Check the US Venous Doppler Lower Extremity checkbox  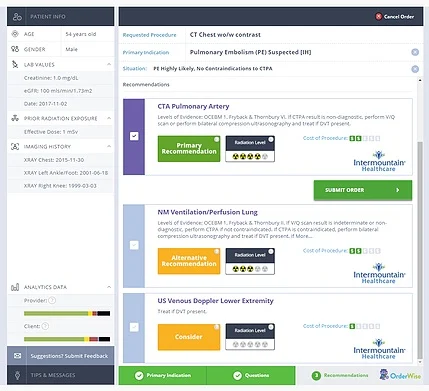point(134,327)
